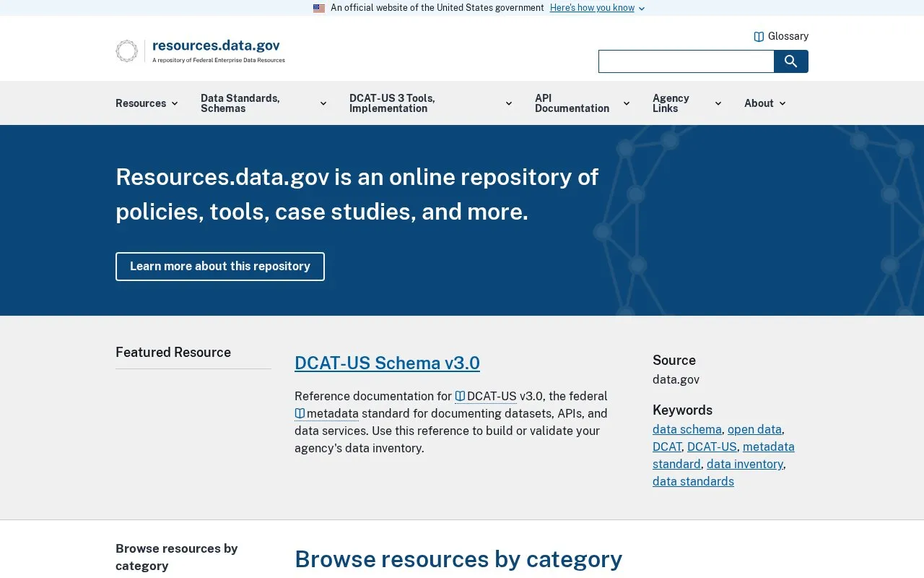Screen dimensions: 924x578
Task: Click the data inventory keyword
Action: (x=745, y=464)
